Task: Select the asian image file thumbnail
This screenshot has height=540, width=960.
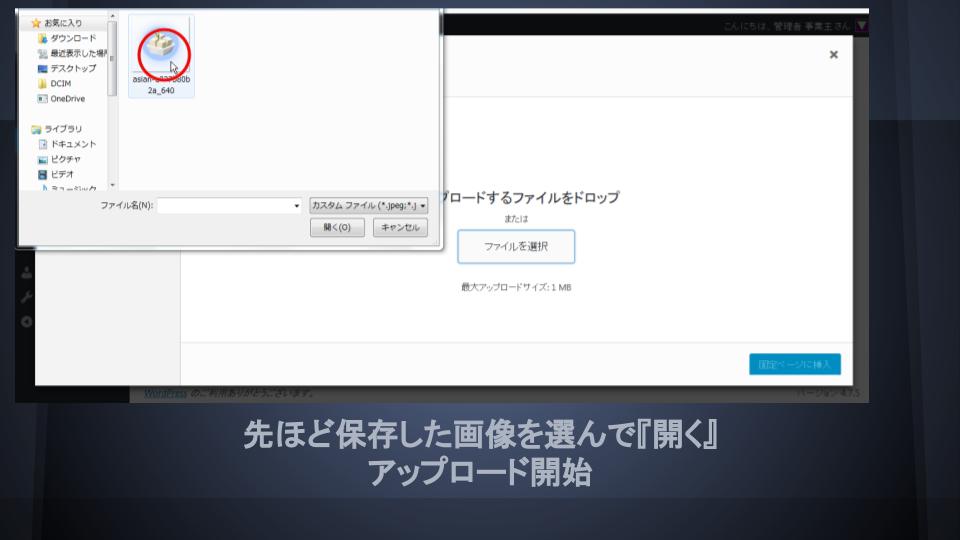Action: click(x=160, y=55)
